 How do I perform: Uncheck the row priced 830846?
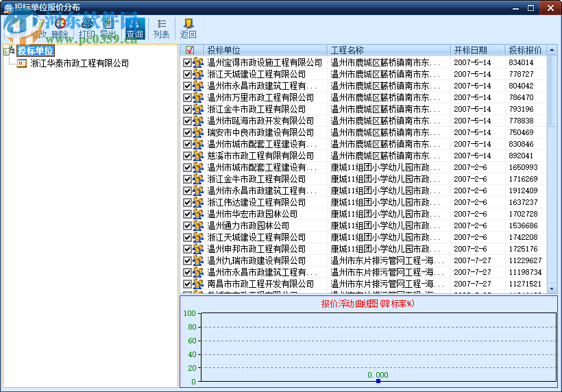[187, 144]
